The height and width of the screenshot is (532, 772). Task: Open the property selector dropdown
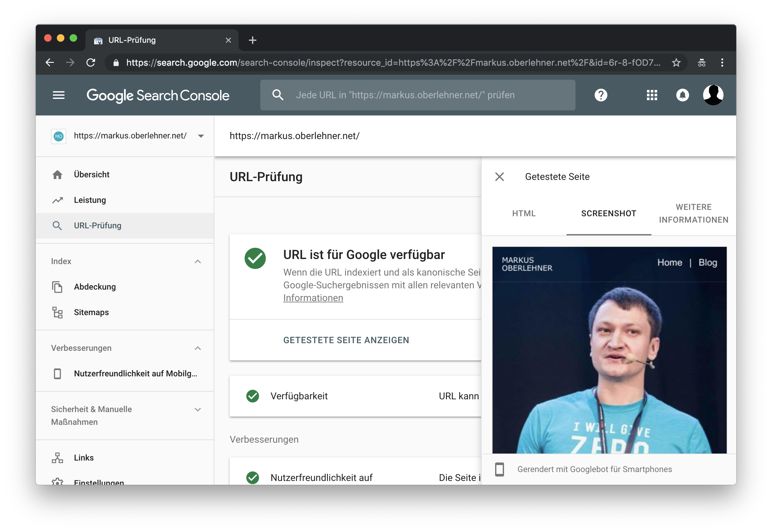coord(201,136)
